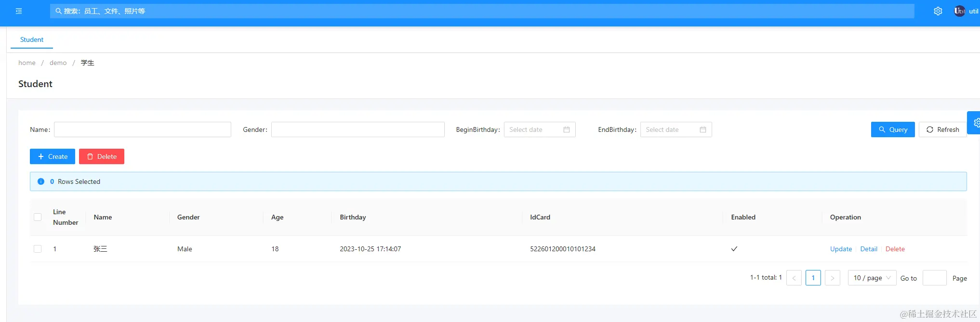Click the age cell 18
The image size is (980, 322).
coord(275,249)
